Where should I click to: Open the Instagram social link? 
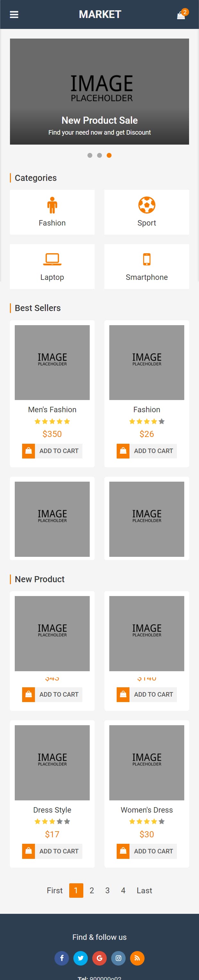[x=119, y=958]
